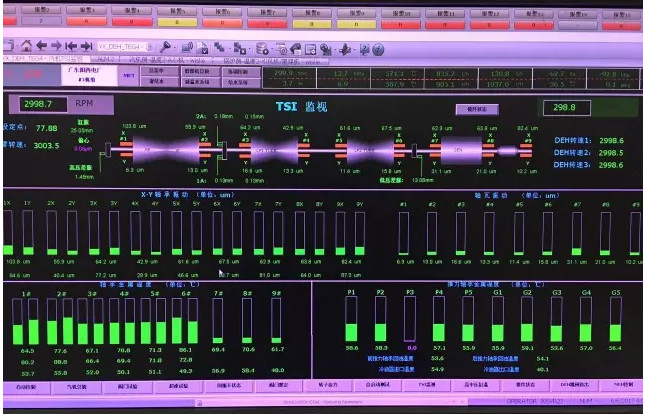The image size is (645, 414).
Task: Click the back arrow navigation icon
Action: (x=41, y=46)
